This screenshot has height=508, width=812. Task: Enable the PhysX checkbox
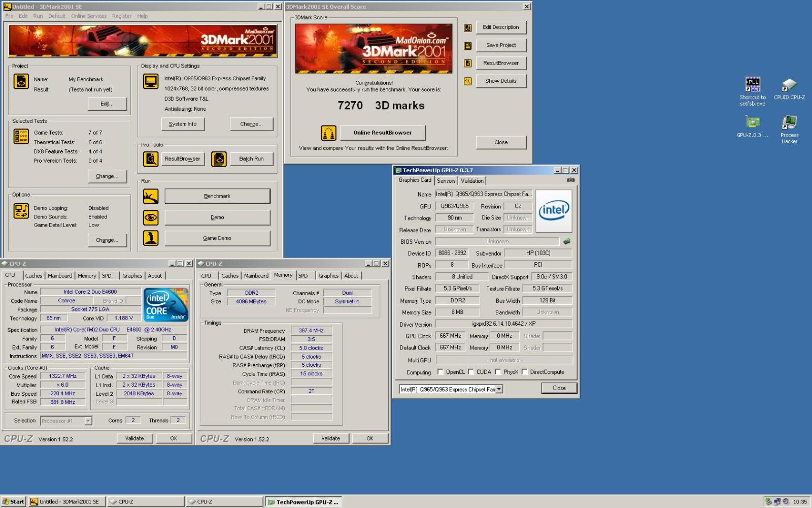[498, 372]
